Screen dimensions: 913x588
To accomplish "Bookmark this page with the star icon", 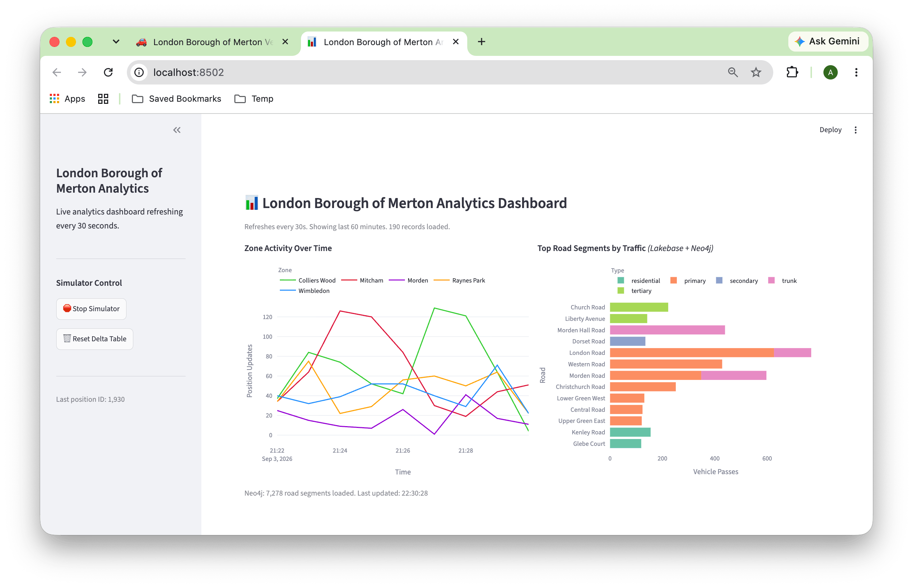I will coord(756,72).
